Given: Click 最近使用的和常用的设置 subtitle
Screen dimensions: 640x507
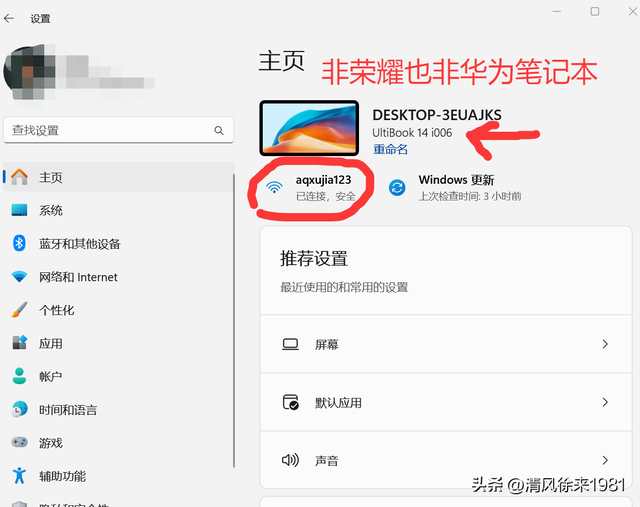Looking at the screenshot, I should pos(344,287).
